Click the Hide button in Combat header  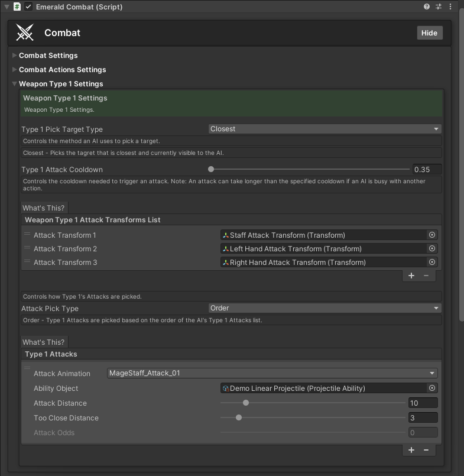(x=429, y=33)
